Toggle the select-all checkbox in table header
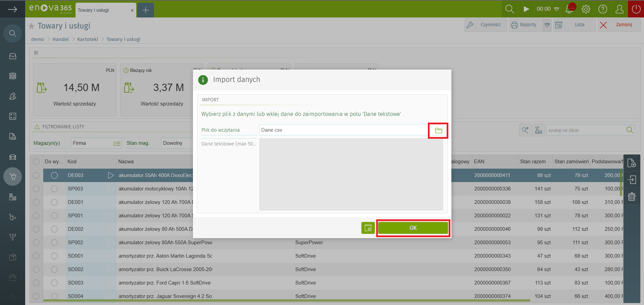 36,162
